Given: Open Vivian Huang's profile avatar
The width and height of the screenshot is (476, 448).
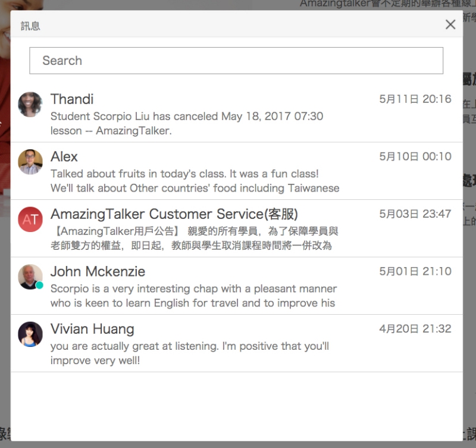Looking at the screenshot, I should click(x=30, y=334).
